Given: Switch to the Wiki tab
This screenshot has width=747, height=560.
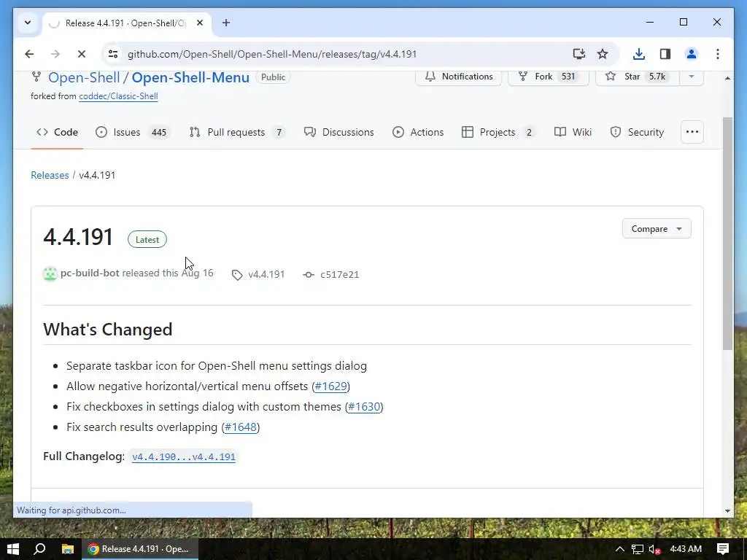Looking at the screenshot, I should pos(573,133).
